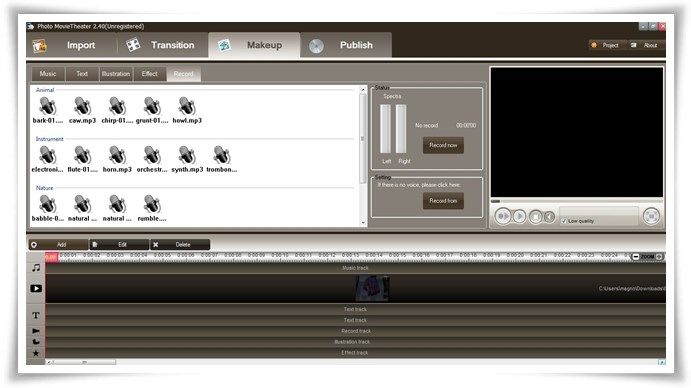The image size is (691, 388).
Task: Zoom out the timeline with minus button
Action: [635, 257]
